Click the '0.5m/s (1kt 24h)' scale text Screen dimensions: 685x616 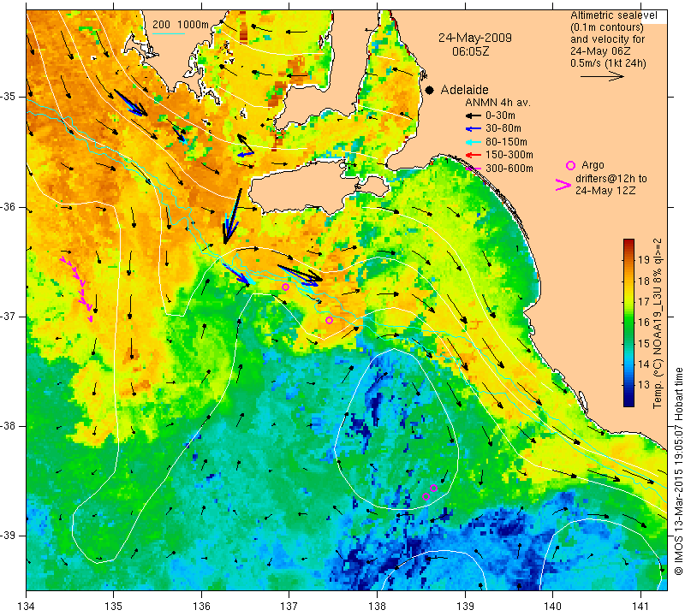(608, 62)
